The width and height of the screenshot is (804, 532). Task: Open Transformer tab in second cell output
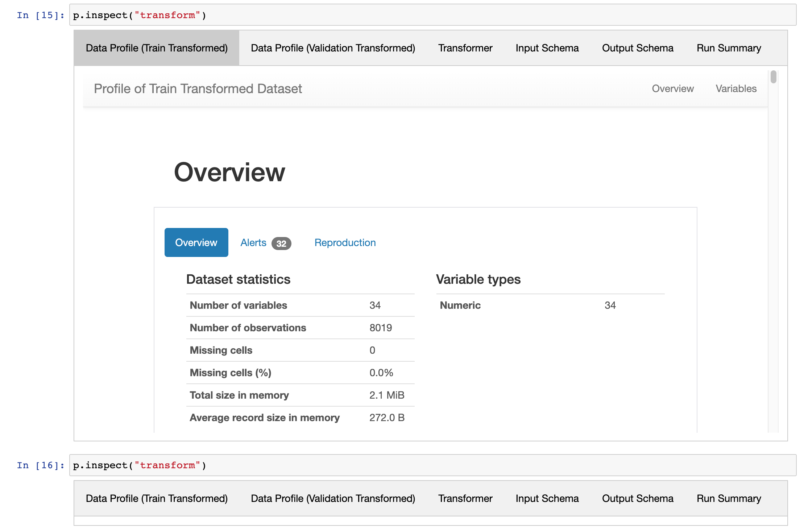tap(465, 498)
